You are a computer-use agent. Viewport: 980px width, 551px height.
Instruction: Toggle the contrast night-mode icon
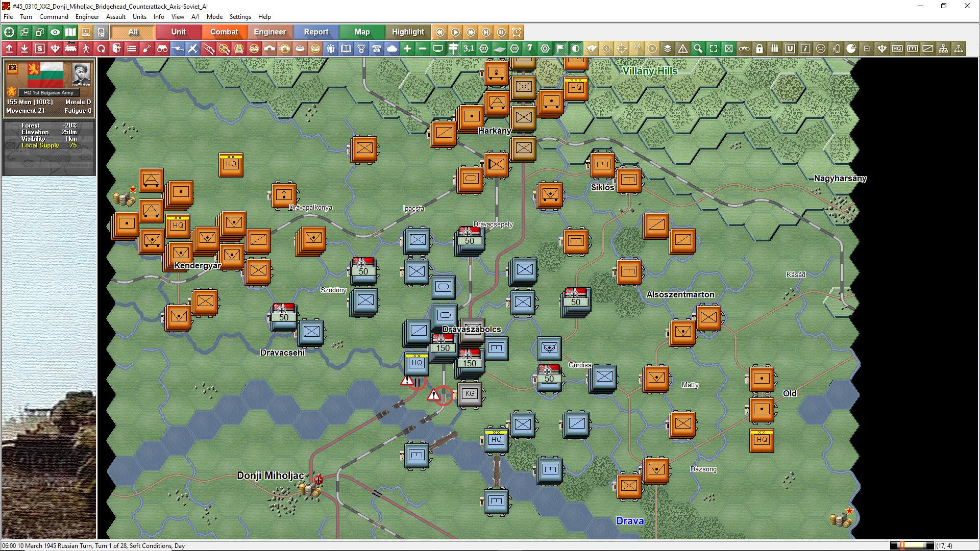(x=575, y=48)
